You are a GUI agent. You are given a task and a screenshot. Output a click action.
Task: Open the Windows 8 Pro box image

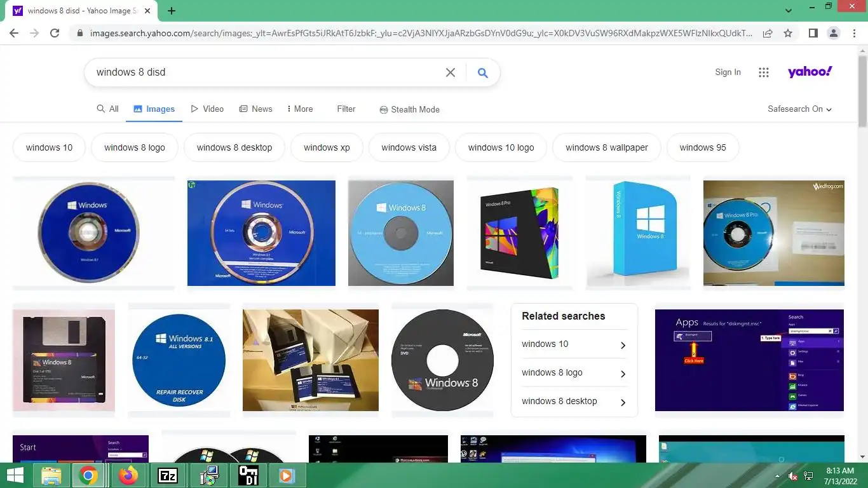click(x=520, y=233)
